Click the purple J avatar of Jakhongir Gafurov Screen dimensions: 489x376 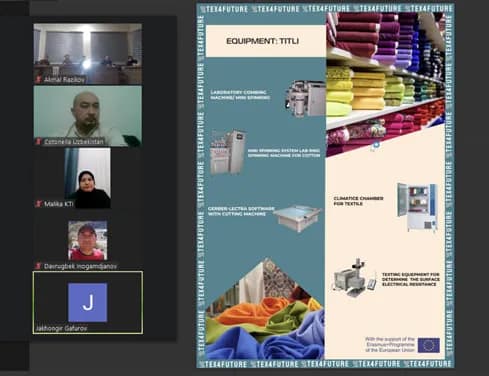(x=88, y=302)
